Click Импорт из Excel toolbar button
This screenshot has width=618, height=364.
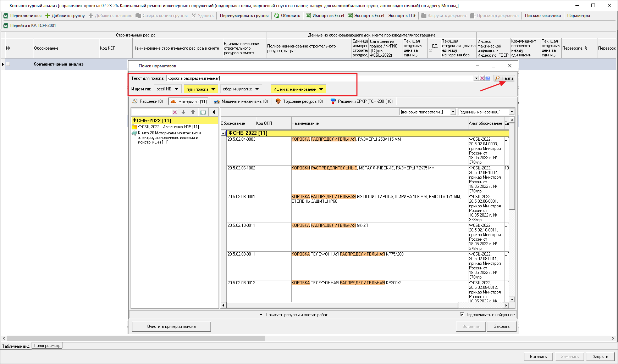click(325, 16)
